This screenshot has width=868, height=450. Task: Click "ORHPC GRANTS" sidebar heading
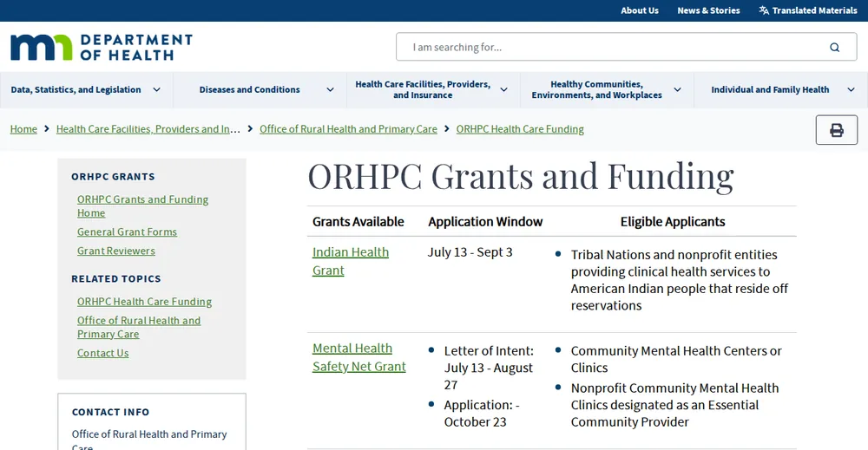pyautogui.click(x=113, y=177)
